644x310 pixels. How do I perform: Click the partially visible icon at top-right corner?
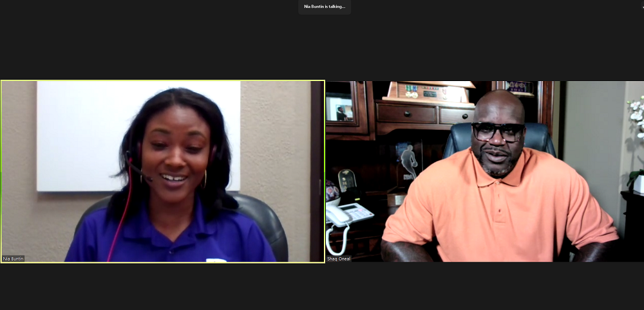641,5
